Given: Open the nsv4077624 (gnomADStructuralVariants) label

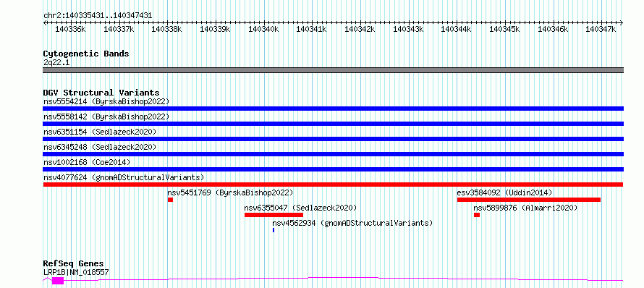Looking at the screenshot, I should [x=124, y=177].
